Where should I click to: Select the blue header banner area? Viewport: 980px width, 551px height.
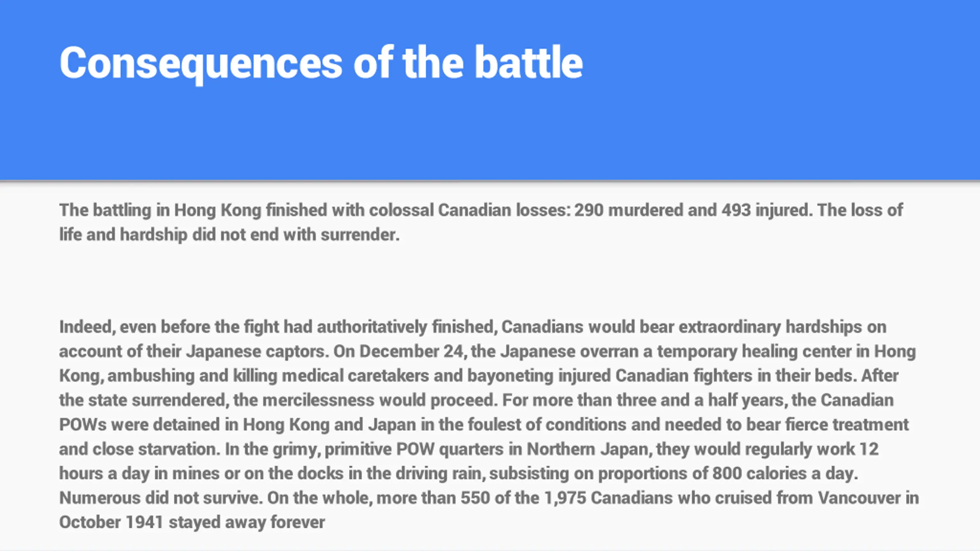(490, 90)
